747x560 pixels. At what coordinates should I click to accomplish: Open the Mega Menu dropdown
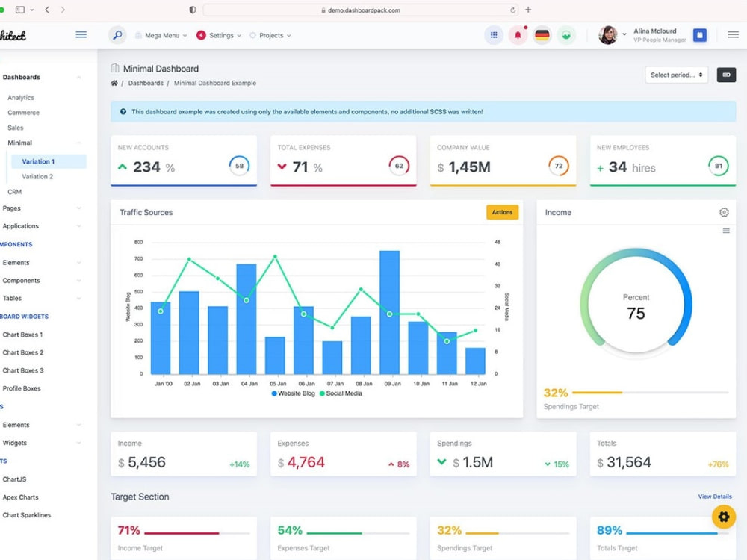coord(161,35)
